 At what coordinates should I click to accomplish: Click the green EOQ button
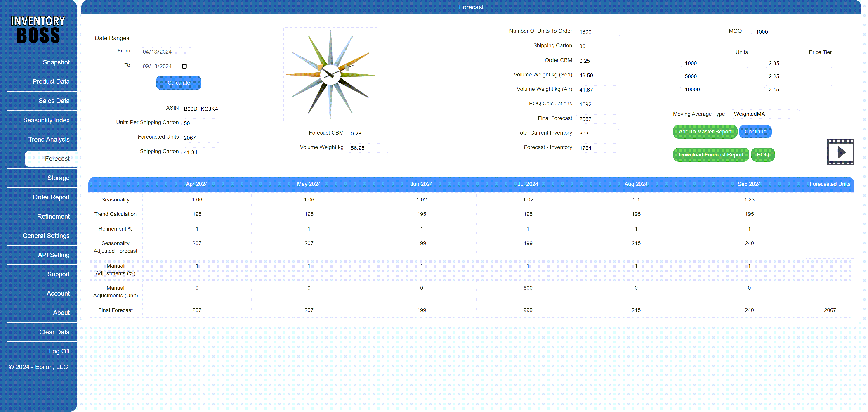point(762,155)
